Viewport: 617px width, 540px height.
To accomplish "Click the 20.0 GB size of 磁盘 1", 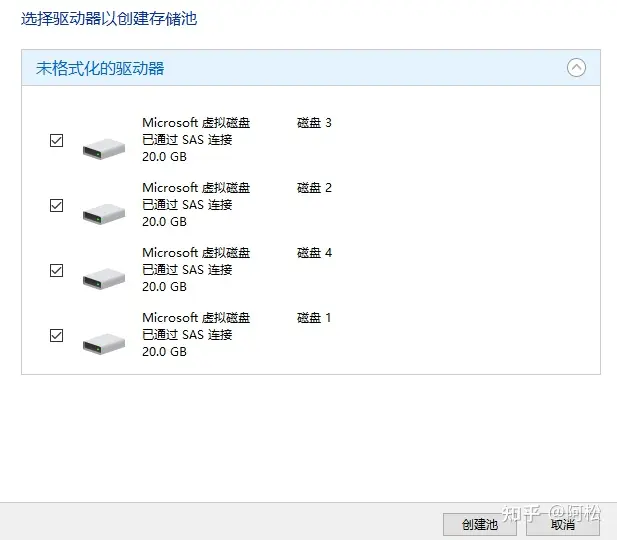I will pos(164,352).
